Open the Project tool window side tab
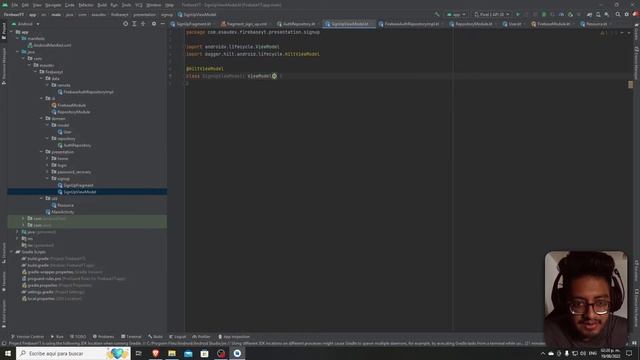Viewport: 640px width, 360px height. point(4,31)
